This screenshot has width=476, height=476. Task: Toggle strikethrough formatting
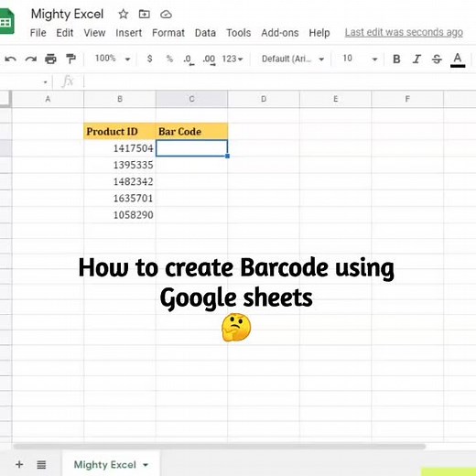tap(437, 59)
